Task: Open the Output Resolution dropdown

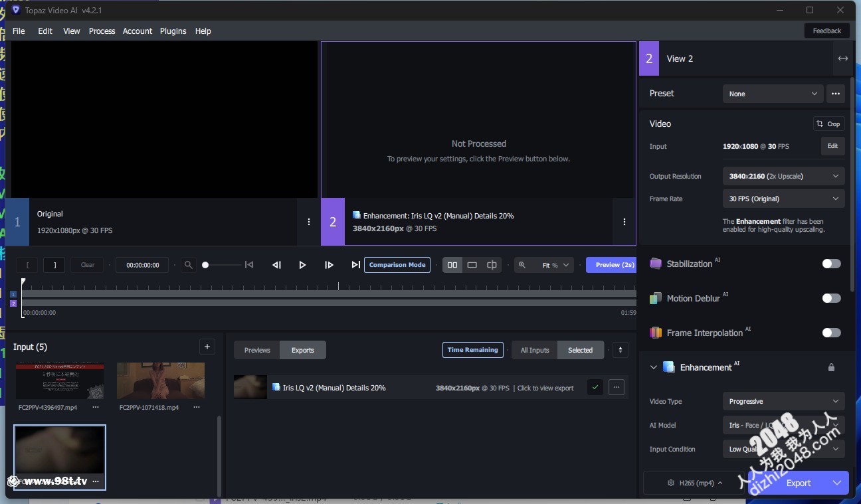Action: [783, 176]
